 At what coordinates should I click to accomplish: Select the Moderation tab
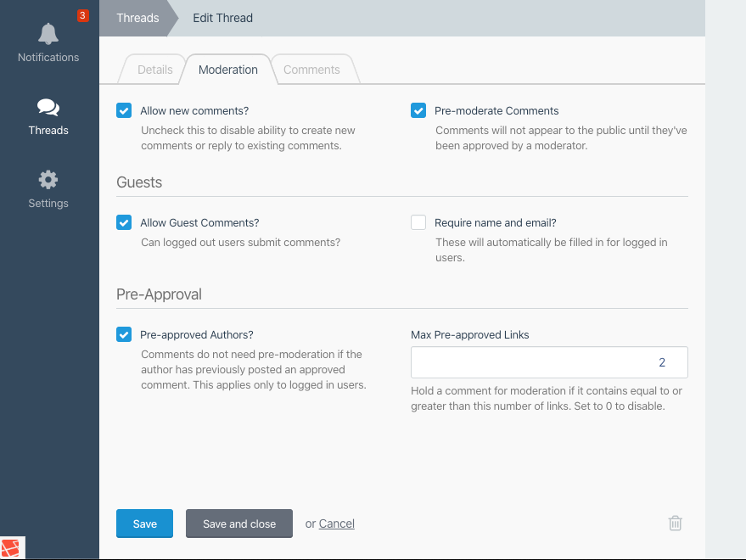(x=228, y=70)
